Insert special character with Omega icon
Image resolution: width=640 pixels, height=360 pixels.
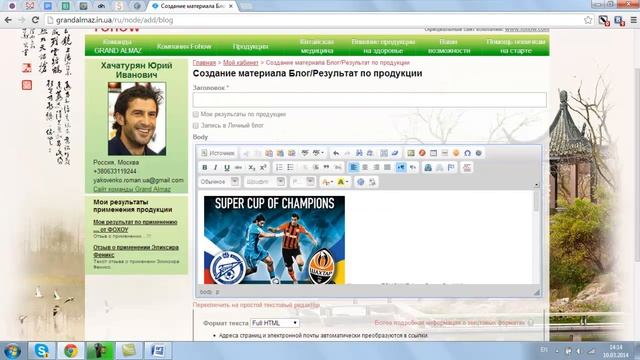point(467,153)
